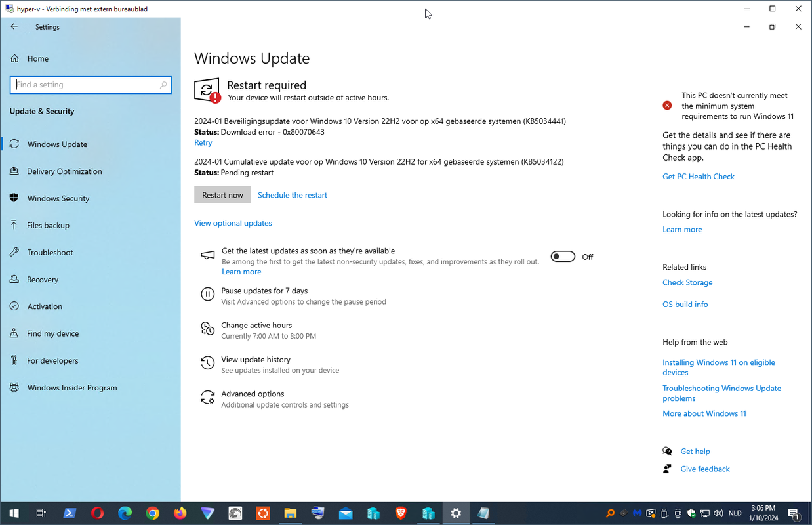Open Advanced options

[253, 394]
